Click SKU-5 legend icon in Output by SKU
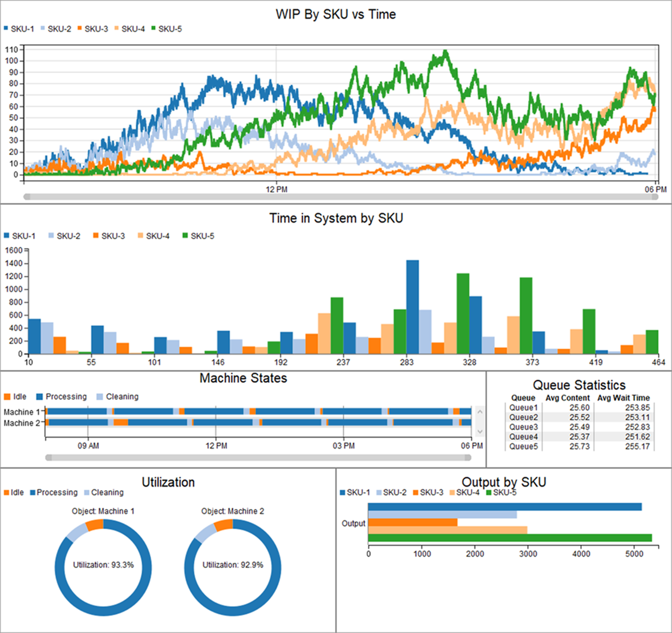The height and width of the screenshot is (633, 672). coord(488,493)
